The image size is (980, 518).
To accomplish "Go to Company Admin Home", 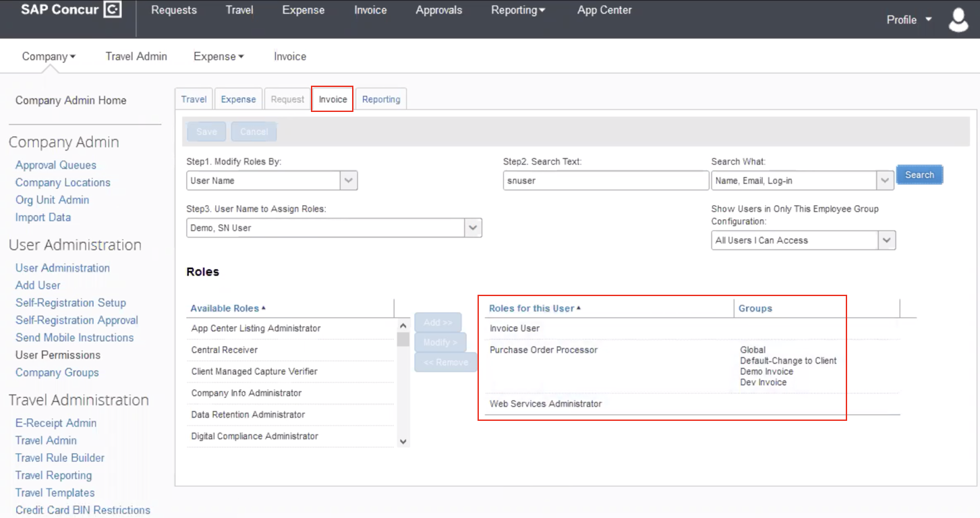I will coord(71,100).
